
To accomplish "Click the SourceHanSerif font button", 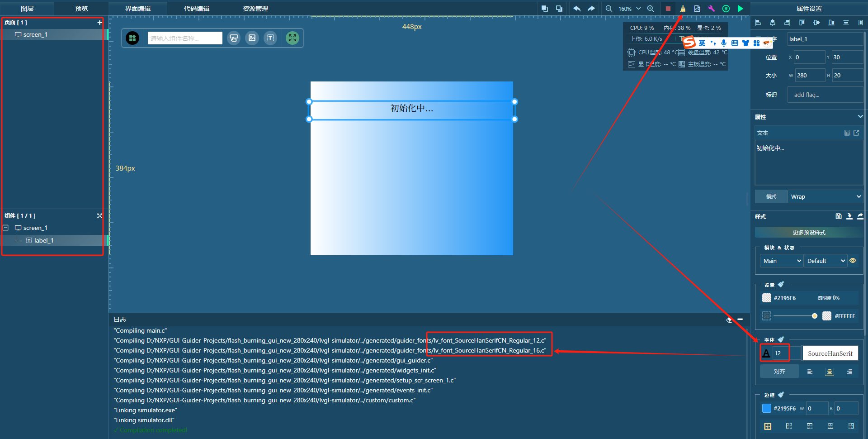I will [830, 353].
